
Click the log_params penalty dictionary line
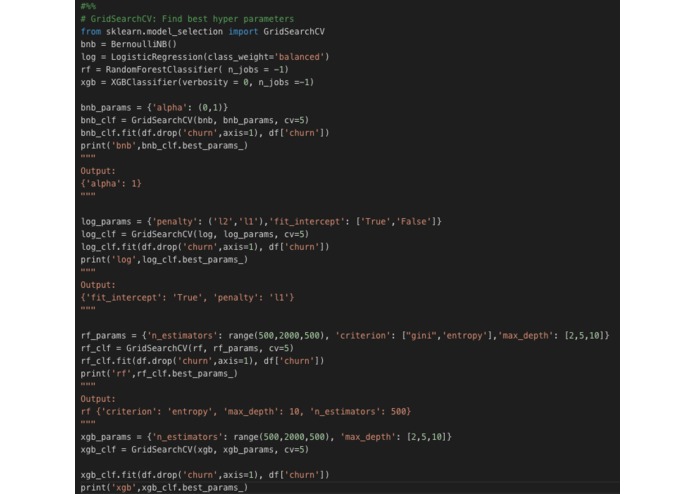[x=261, y=222]
